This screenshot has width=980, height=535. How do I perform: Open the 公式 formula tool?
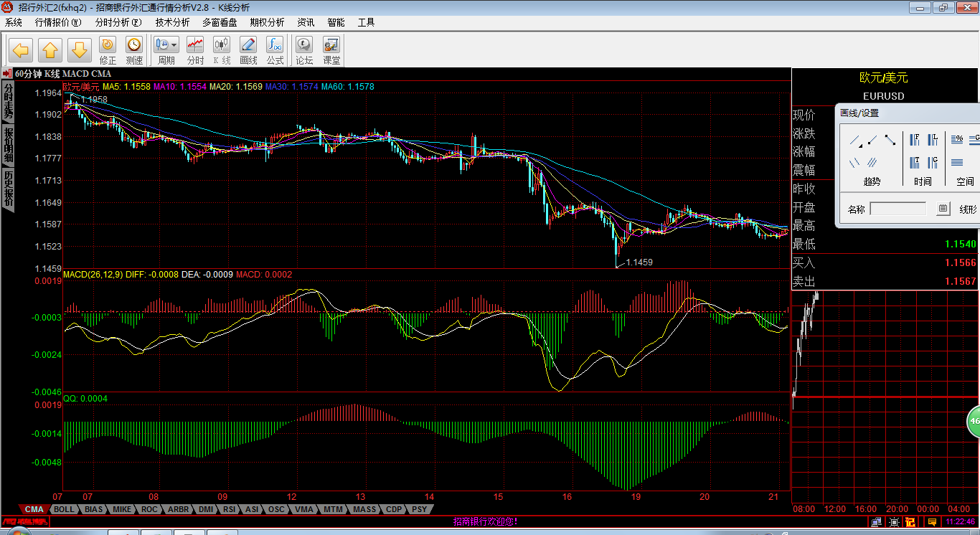pyautogui.click(x=275, y=50)
